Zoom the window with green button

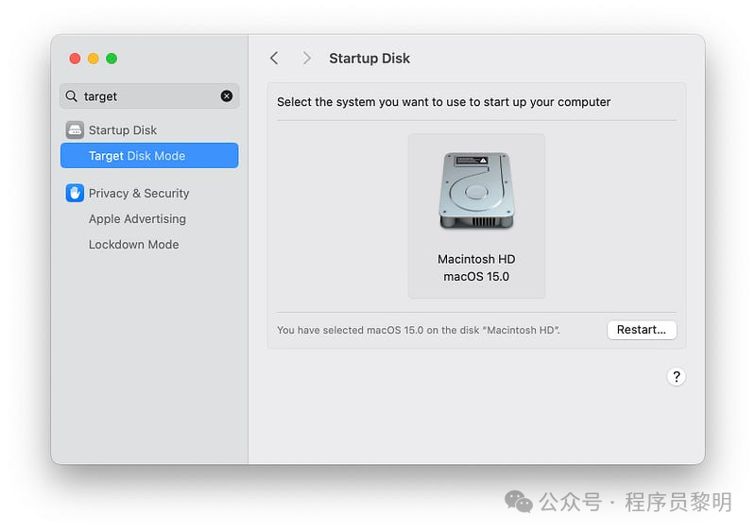point(112,59)
